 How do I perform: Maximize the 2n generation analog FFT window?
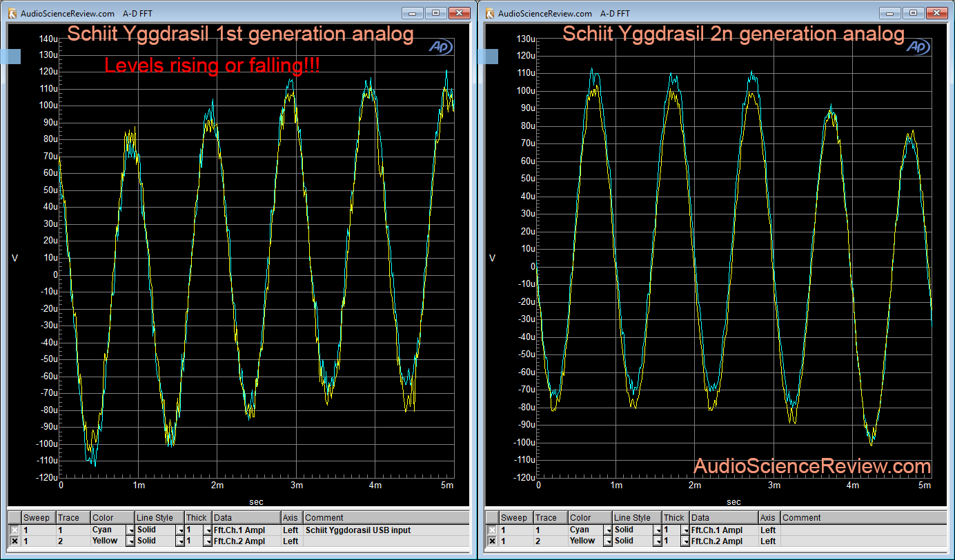(914, 13)
